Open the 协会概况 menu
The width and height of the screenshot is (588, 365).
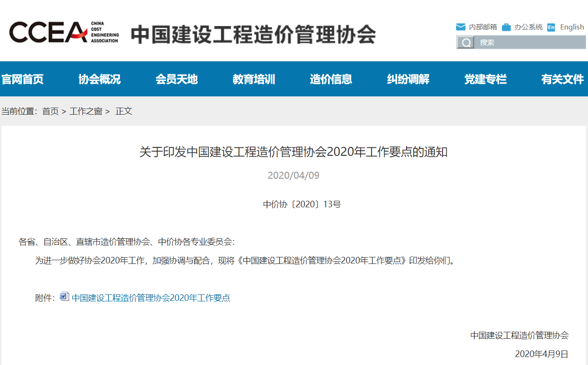tap(99, 79)
